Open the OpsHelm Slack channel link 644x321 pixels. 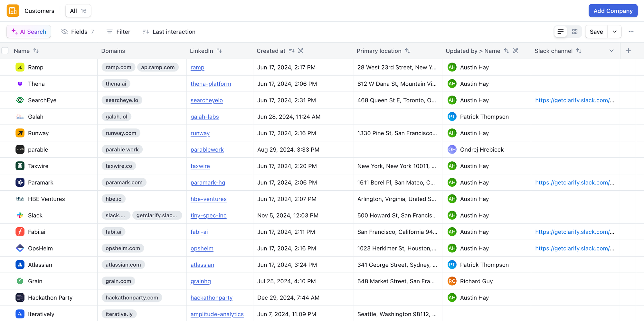coord(575,248)
